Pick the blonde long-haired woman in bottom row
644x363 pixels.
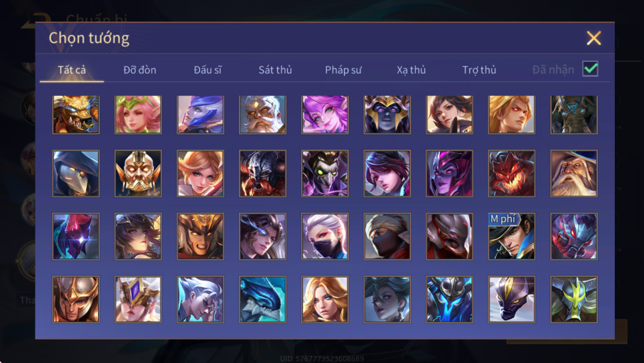(x=325, y=299)
